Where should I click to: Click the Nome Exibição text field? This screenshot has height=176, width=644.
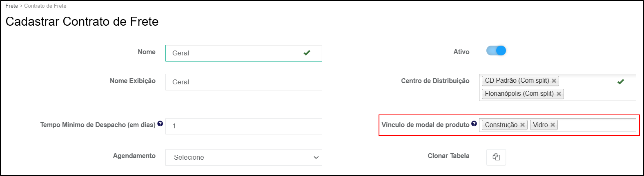pyautogui.click(x=243, y=82)
